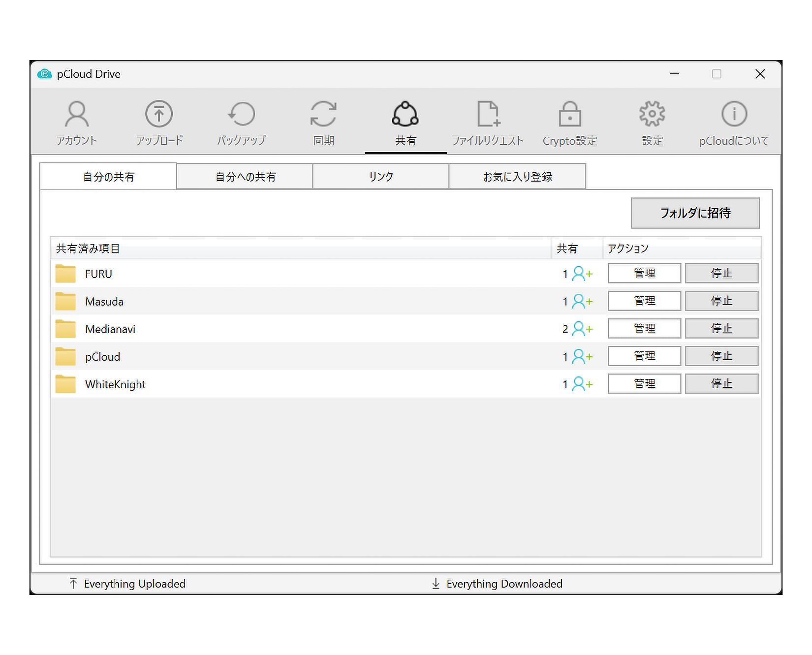Select the WhiteKnight folder name
Screen dimensions: 812x655
click(116, 384)
